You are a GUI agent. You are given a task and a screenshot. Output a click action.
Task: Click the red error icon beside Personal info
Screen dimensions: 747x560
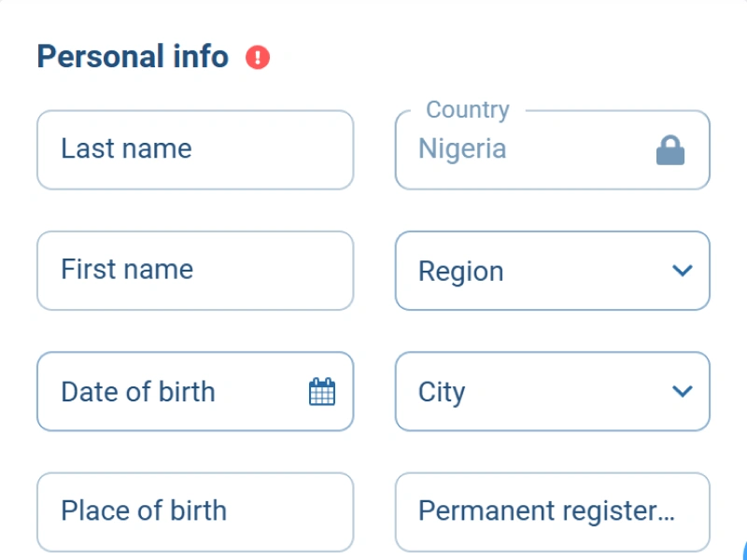click(257, 56)
